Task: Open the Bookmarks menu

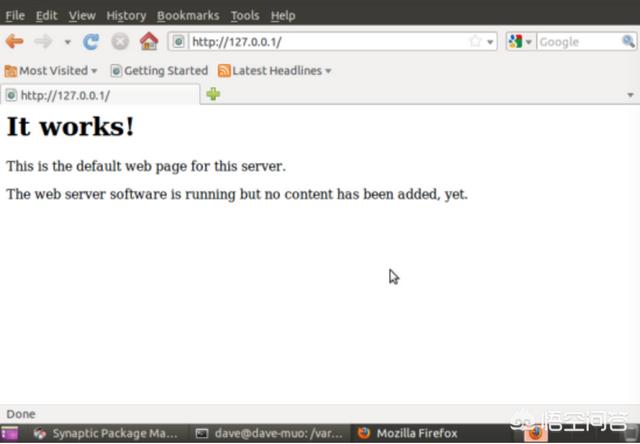Action: [188, 16]
